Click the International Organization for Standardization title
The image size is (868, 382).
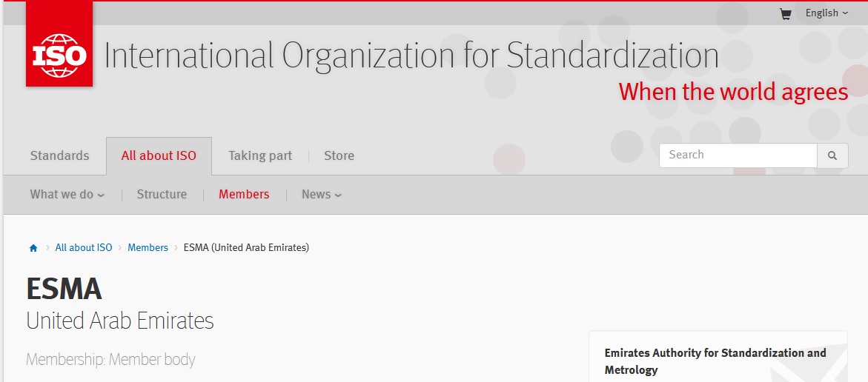[x=411, y=56]
